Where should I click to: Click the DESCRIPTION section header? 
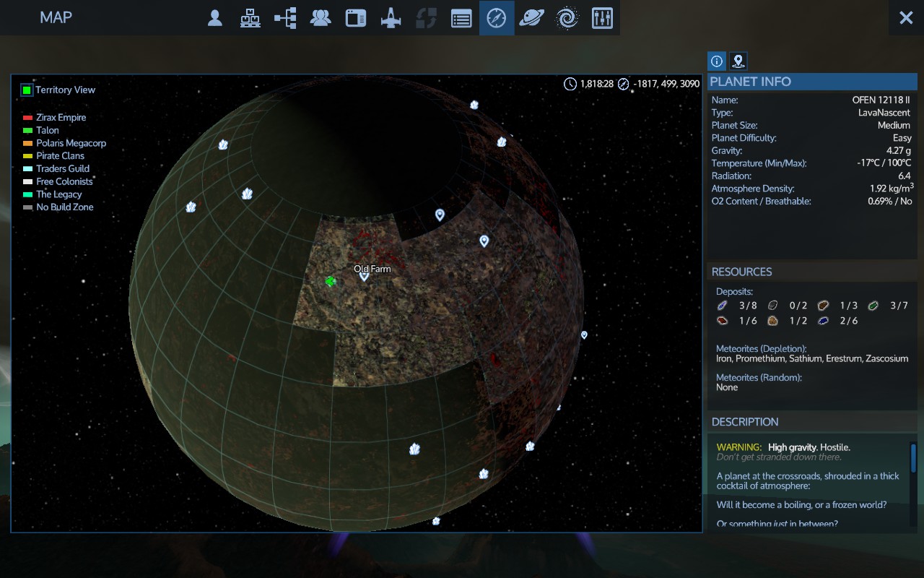click(745, 422)
